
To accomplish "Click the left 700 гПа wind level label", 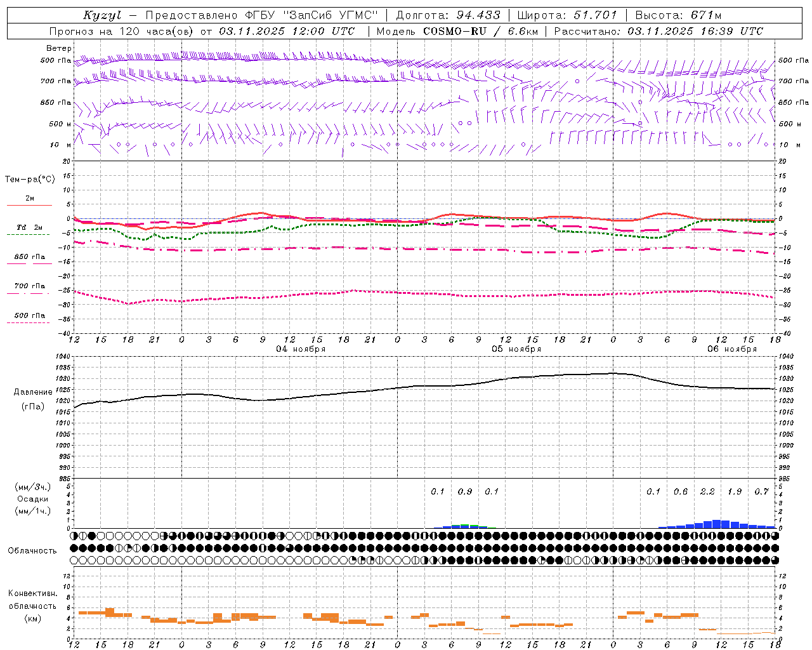I will pos(56,81).
